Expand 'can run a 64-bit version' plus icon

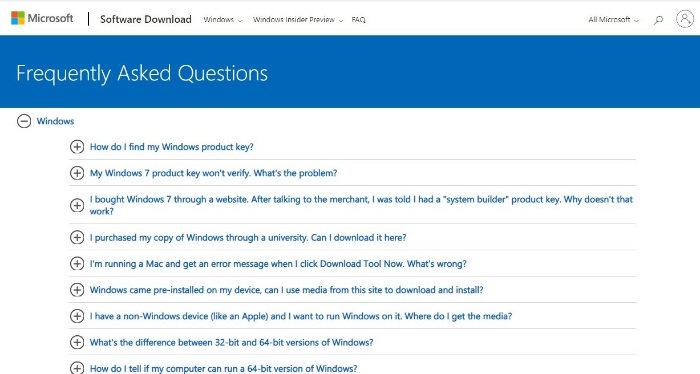pos(77,368)
